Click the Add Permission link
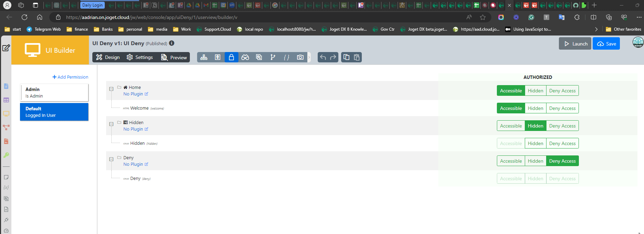The height and width of the screenshot is (234, 644). pyautogui.click(x=70, y=77)
